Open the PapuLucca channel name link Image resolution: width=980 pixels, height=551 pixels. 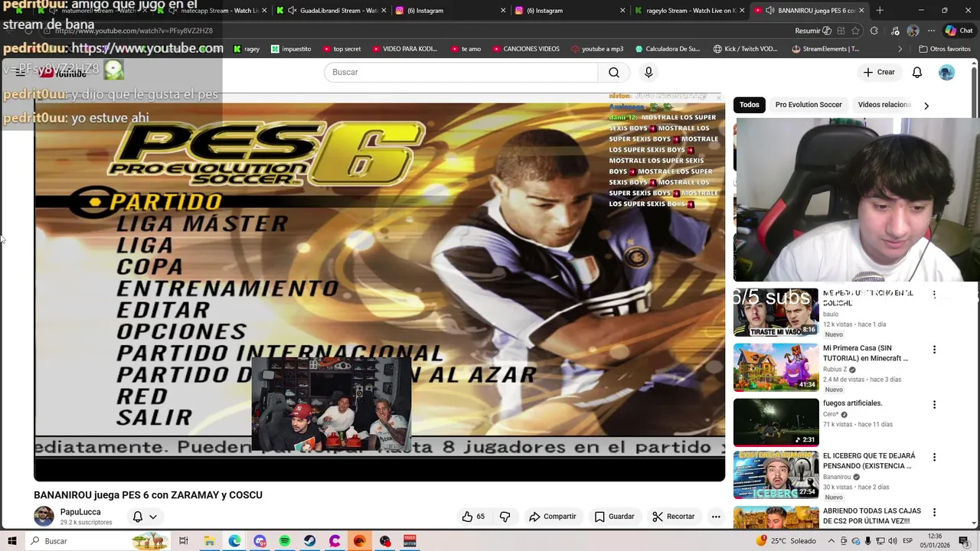point(80,512)
